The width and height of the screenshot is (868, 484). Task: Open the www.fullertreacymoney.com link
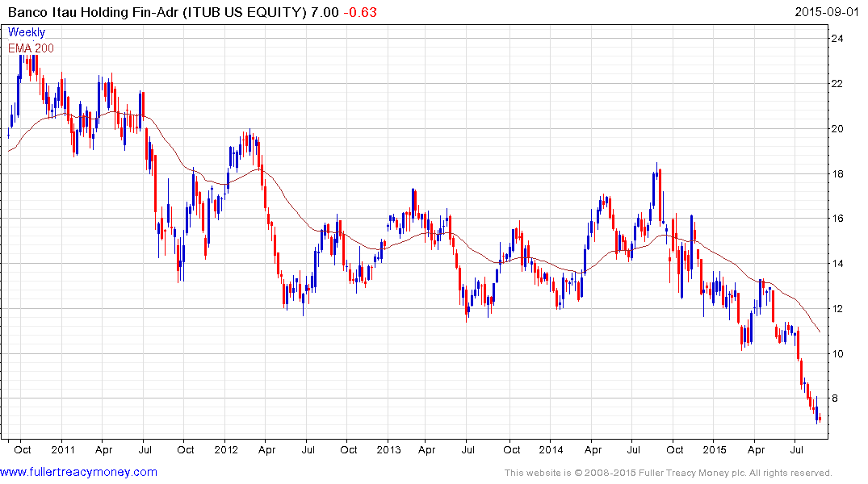[x=78, y=473]
